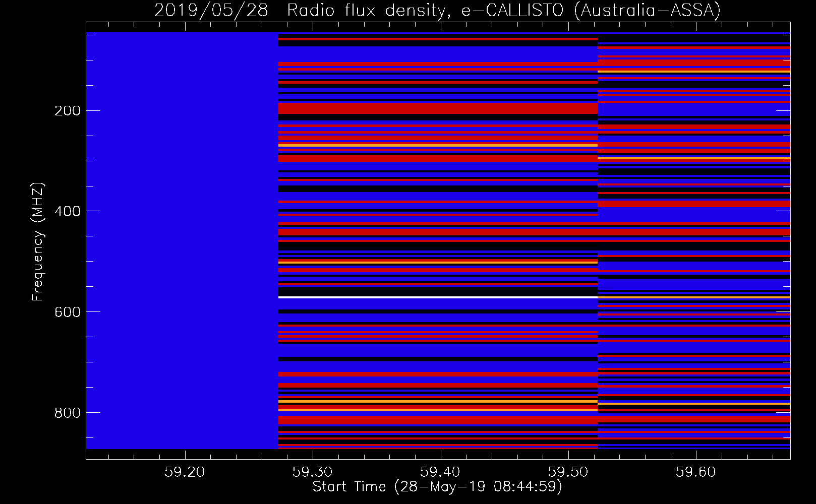Image resolution: width=816 pixels, height=504 pixels.
Task: Click the 59.50 time tick label
Action: click(x=568, y=472)
